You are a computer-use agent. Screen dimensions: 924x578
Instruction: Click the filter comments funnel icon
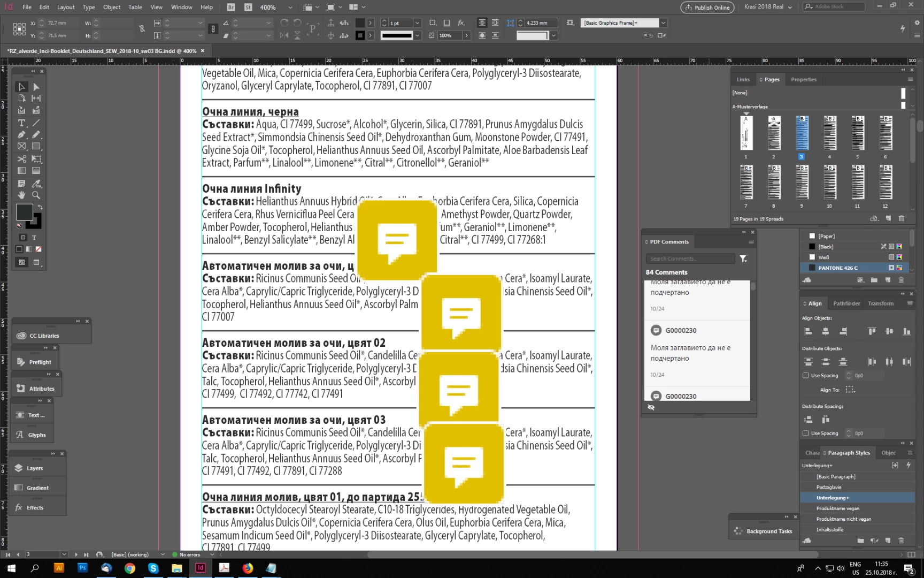tap(743, 259)
